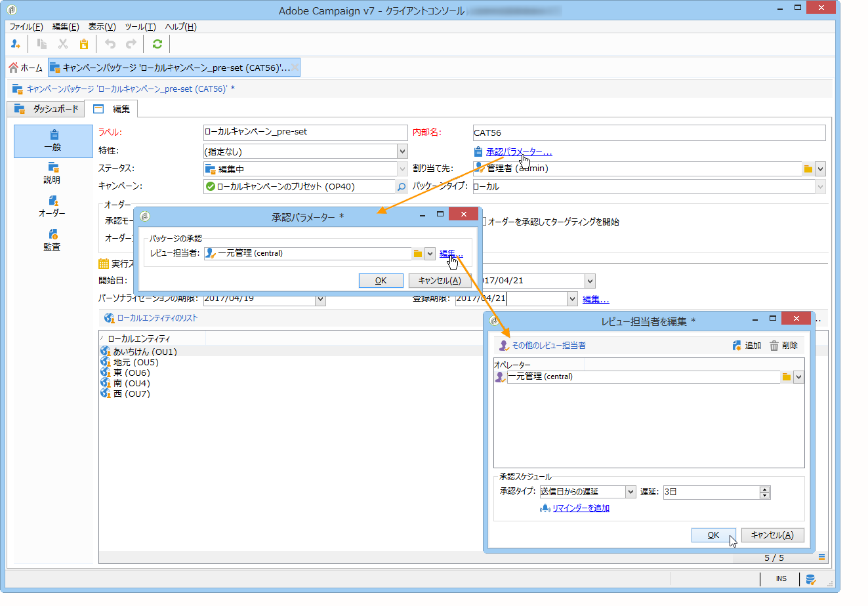This screenshot has width=868, height=606.
Task: Open the 説明 section in the left sidebar
Action: coord(52,174)
